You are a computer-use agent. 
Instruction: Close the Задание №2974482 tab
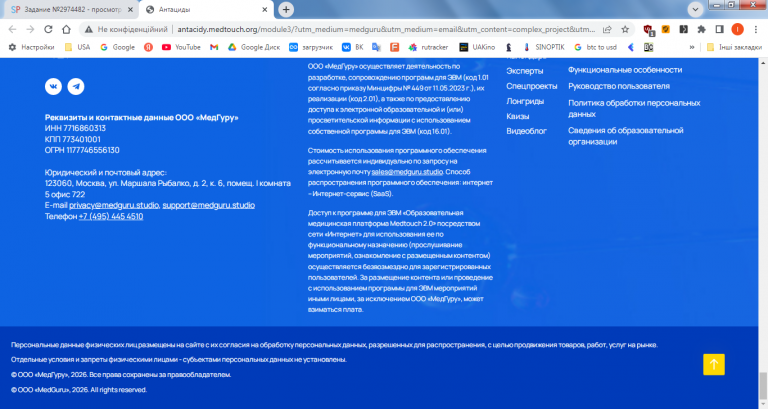(x=130, y=9)
